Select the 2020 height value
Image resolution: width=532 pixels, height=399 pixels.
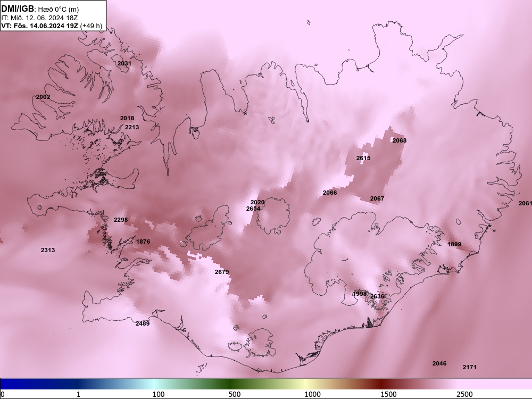(257, 203)
